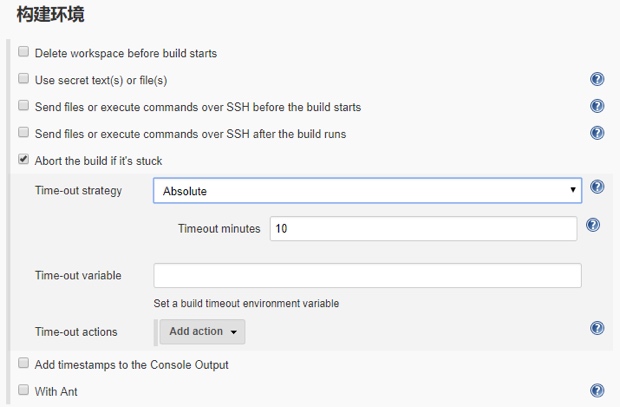Enable Add timestamps to the Console Output
This screenshot has height=407, width=620.
point(24,364)
